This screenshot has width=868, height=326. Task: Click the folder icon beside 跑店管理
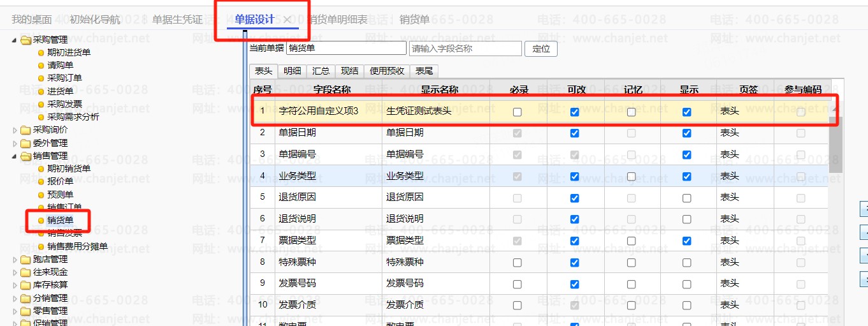pos(26,260)
